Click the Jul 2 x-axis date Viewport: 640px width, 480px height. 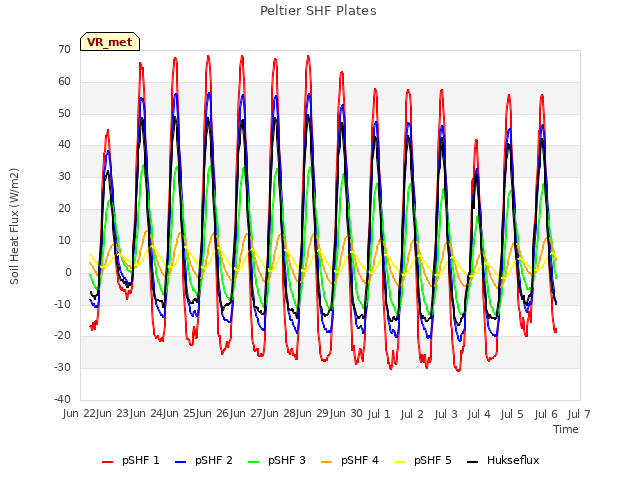pyautogui.click(x=413, y=414)
